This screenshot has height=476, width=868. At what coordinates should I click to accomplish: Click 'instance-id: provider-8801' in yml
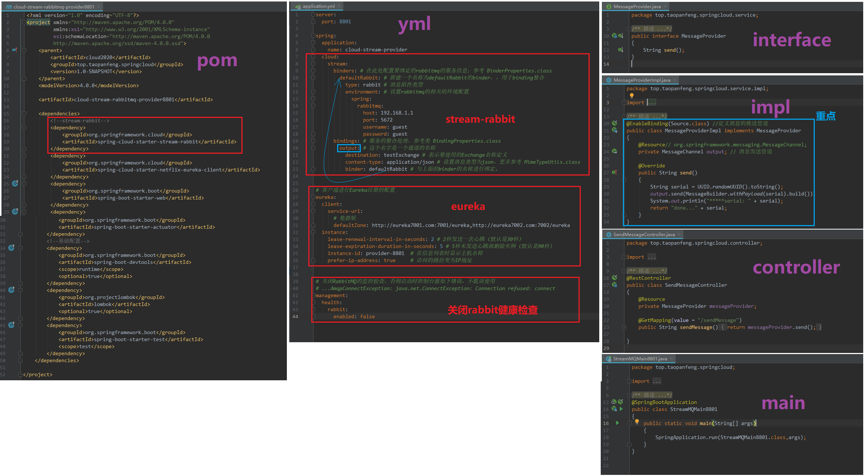click(366, 254)
